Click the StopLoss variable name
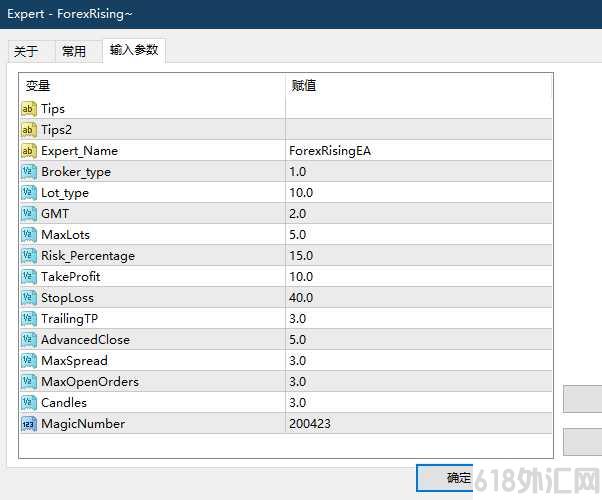This screenshot has width=602, height=500. [67, 298]
